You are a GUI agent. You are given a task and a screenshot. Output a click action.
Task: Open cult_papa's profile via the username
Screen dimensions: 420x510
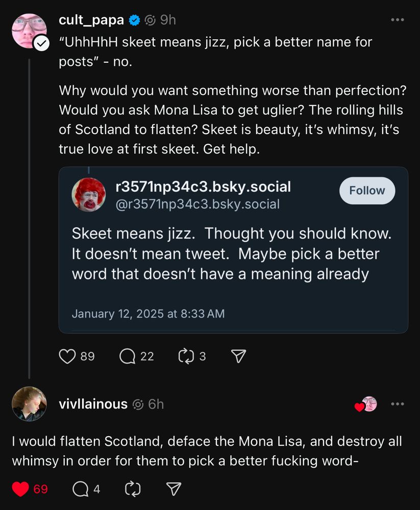click(90, 20)
